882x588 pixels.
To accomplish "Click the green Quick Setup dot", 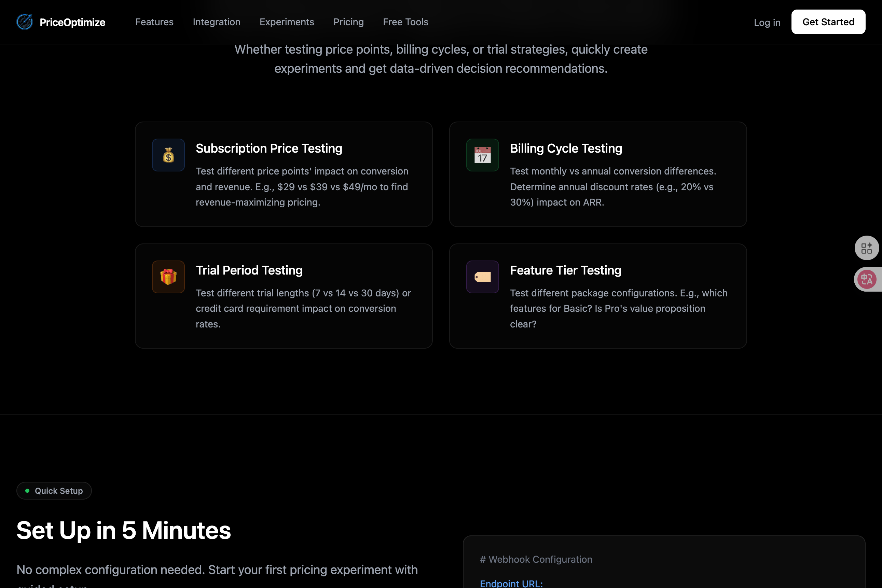I will pos(27,490).
